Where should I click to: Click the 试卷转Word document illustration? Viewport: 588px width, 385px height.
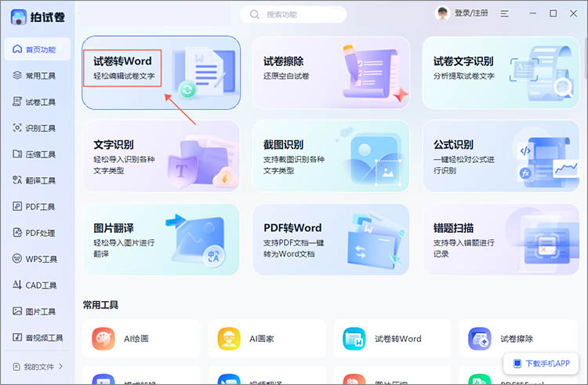point(205,71)
